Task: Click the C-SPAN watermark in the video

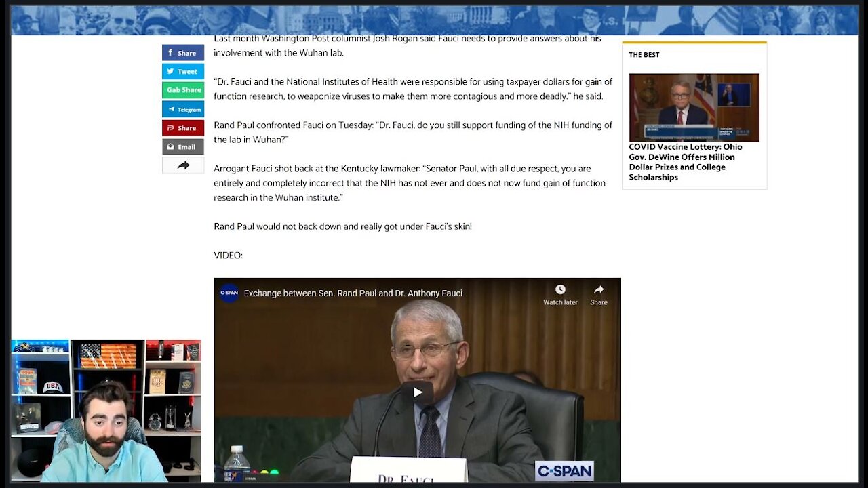Action: (x=564, y=470)
